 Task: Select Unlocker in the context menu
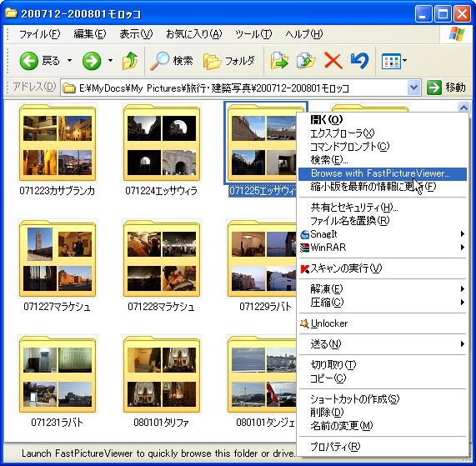click(383, 323)
